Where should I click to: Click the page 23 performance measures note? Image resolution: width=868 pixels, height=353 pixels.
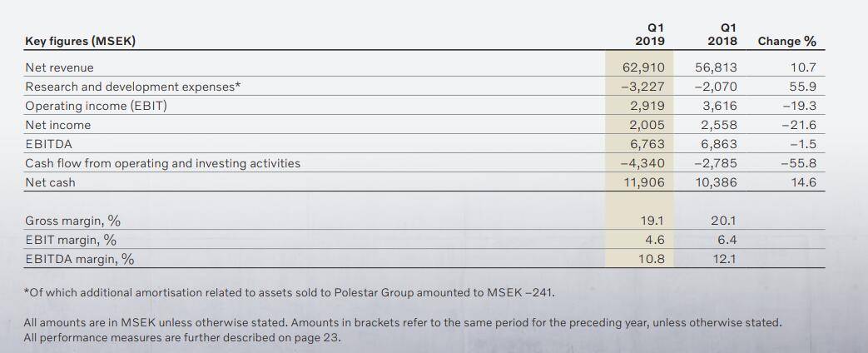182,337
